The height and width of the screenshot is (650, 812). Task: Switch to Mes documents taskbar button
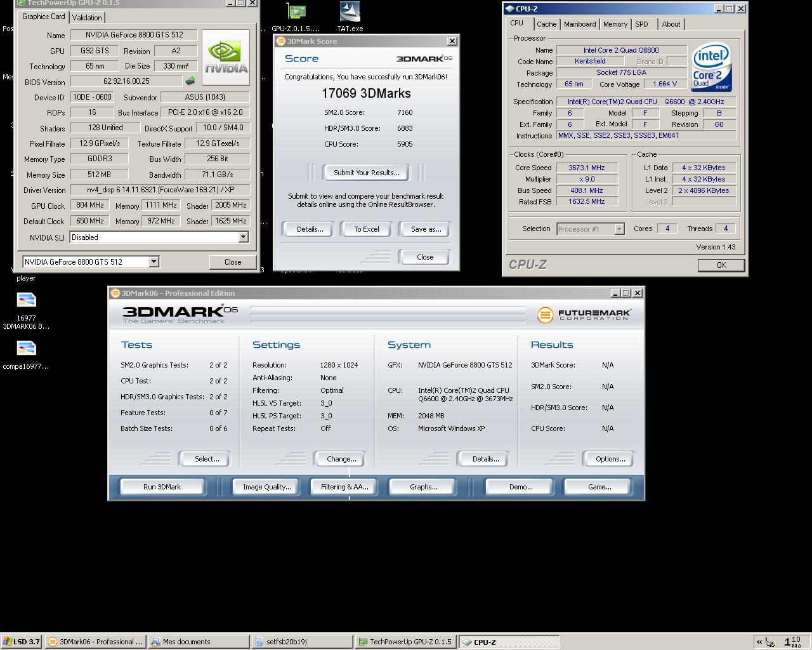click(199, 642)
